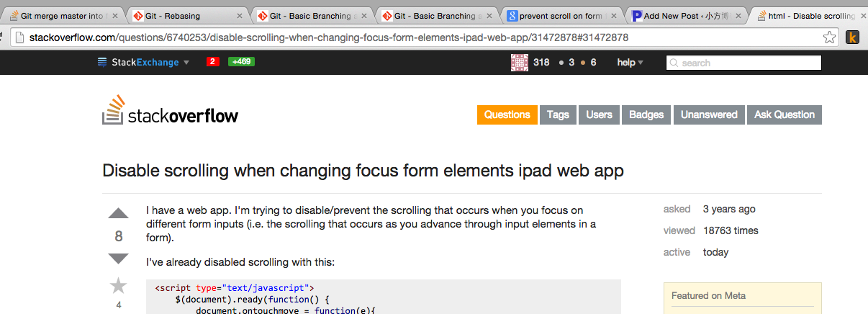
Task: Click the 'Featured on Meta' heading
Action: 708,295
